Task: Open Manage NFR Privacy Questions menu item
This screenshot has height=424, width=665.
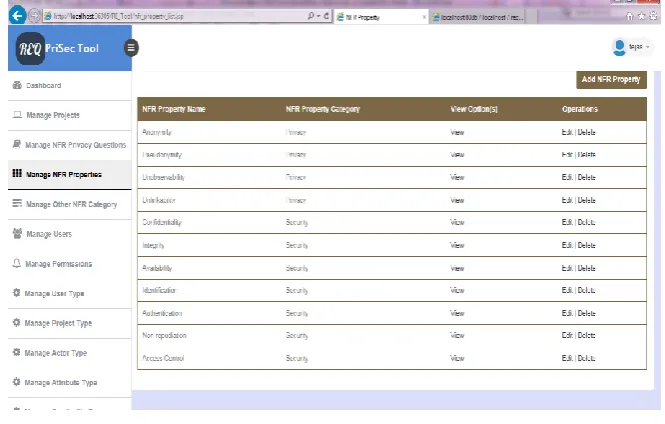Action: pyautogui.click(x=75, y=145)
